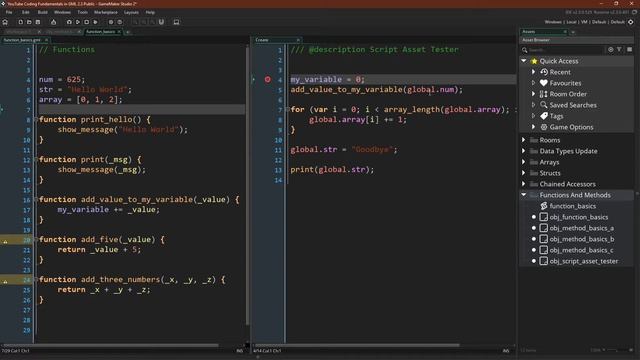
Task: Click the left editor horizontal scrollbar
Action: (110, 345)
